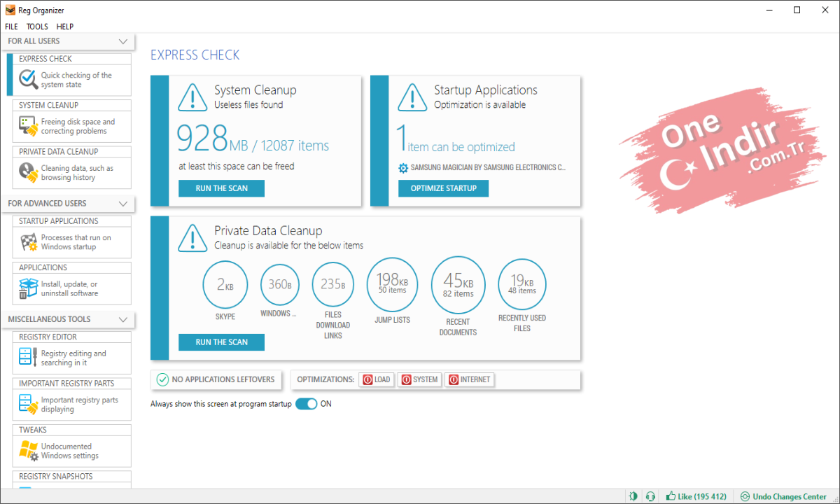Screen dimensions: 840x504
Task: Toggle Always show this screen at startup
Action: (x=306, y=404)
